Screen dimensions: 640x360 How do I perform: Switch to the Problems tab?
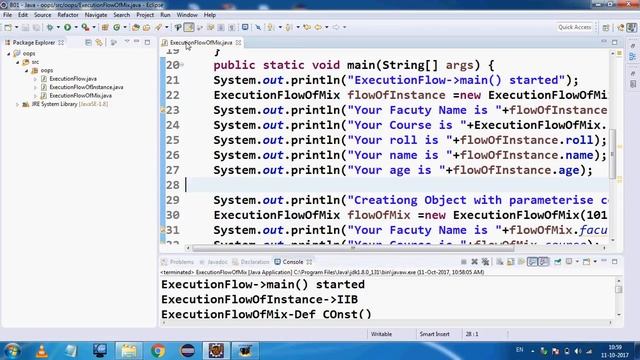point(178,262)
